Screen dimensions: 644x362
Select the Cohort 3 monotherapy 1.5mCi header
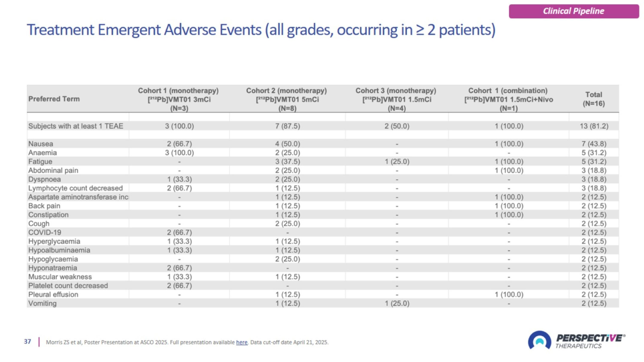tap(396, 99)
